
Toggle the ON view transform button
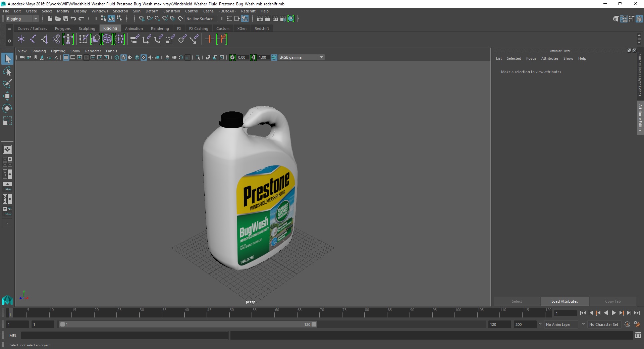[x=274, y=57]
